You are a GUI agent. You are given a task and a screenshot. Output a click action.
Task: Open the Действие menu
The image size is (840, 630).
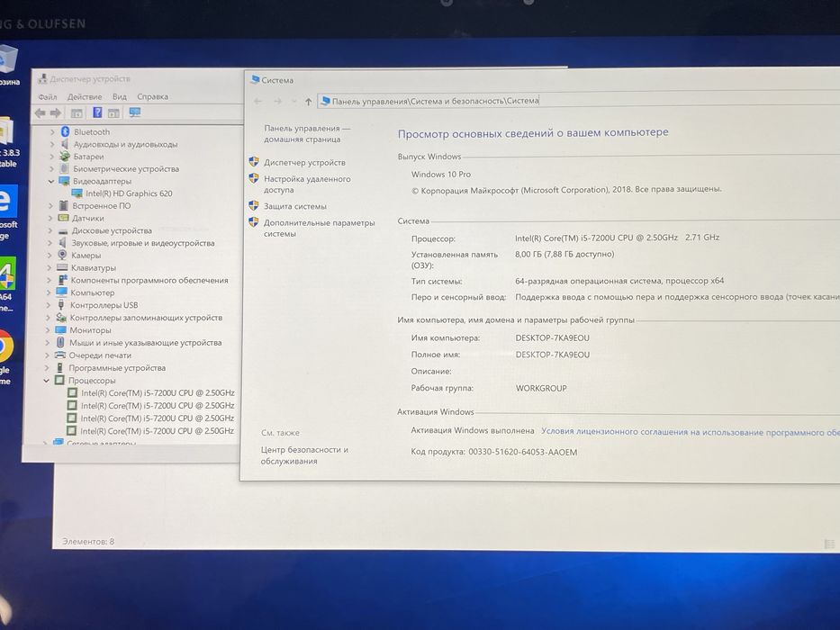[x=85, y=97]
